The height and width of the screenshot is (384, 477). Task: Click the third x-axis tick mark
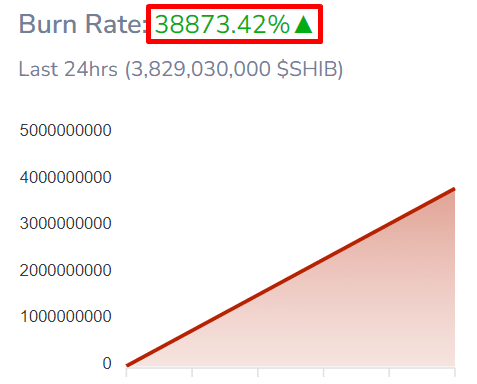tap(258, 372)
